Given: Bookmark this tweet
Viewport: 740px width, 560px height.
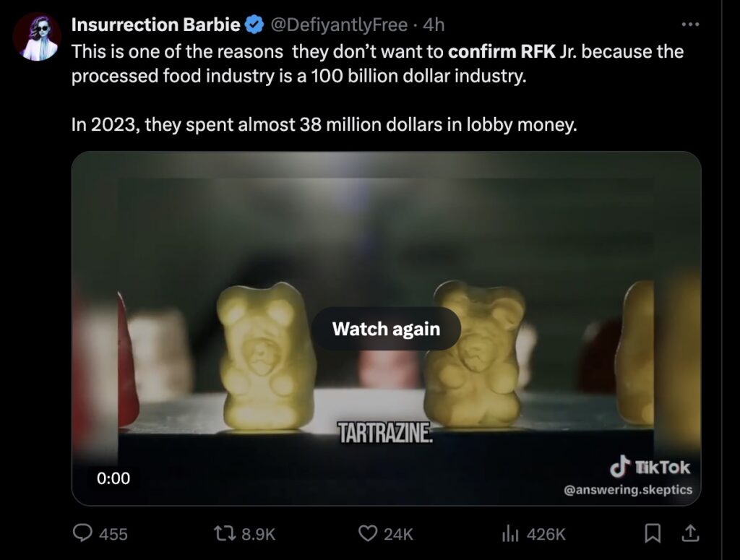Looking at the screenshot, I should (x=653, y=533).
